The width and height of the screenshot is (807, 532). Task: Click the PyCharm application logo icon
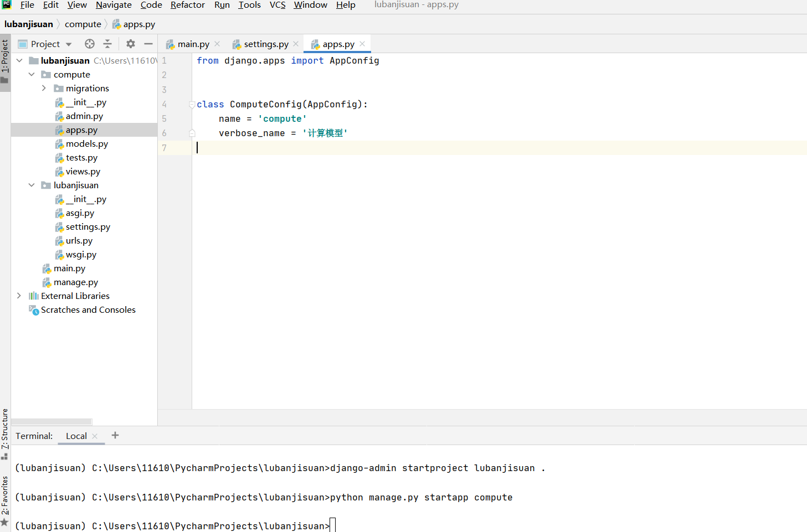point(7,4)
